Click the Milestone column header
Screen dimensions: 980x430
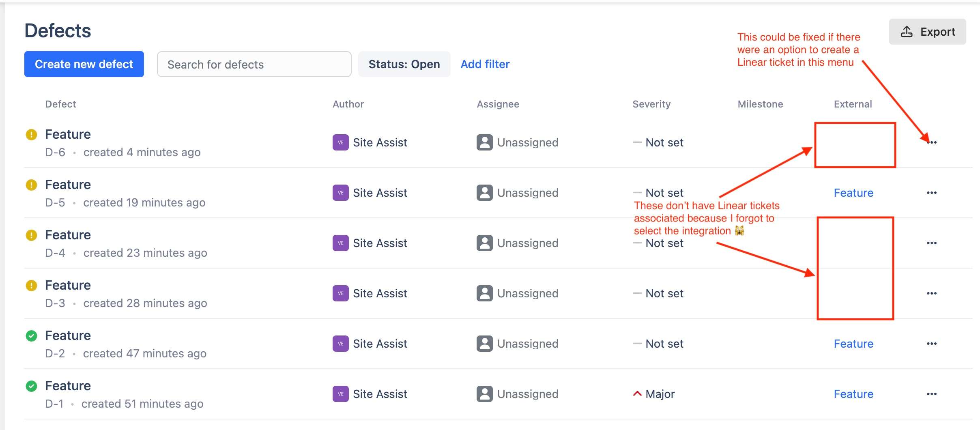pos(760,104)
